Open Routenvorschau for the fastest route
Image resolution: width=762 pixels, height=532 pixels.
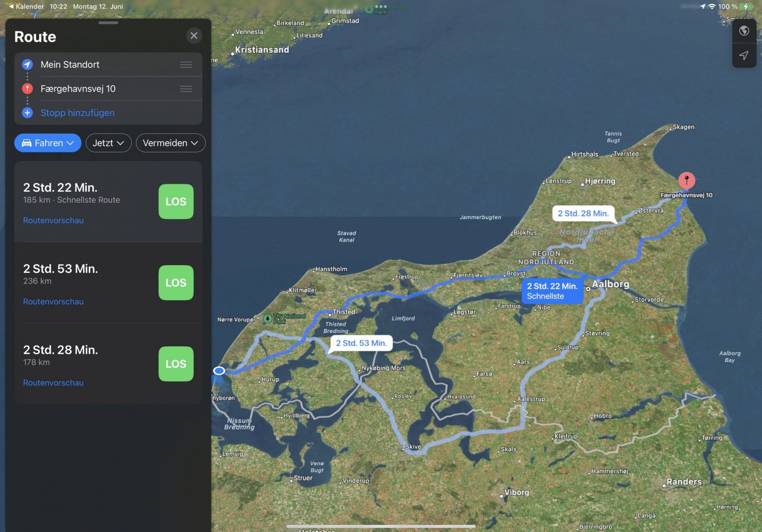53,220
